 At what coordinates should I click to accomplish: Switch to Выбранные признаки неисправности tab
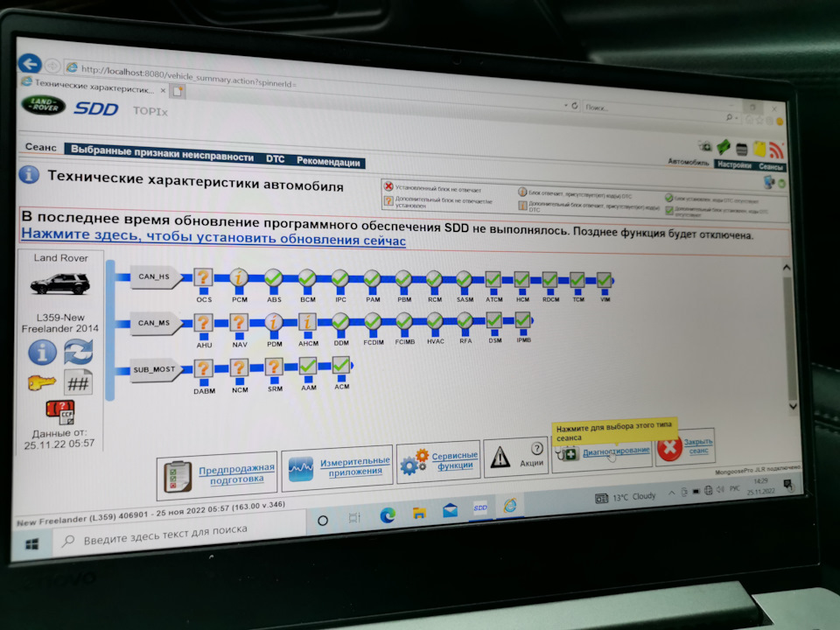point(163,152)
